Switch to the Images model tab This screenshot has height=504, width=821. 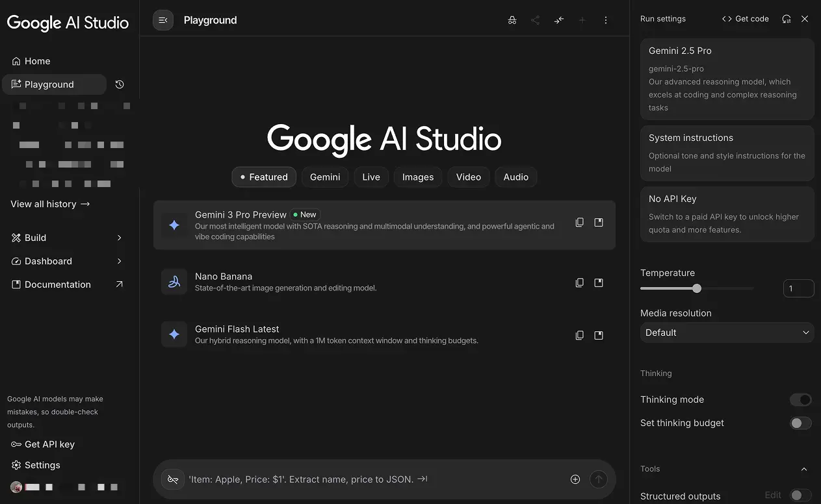tap(417, 177)
